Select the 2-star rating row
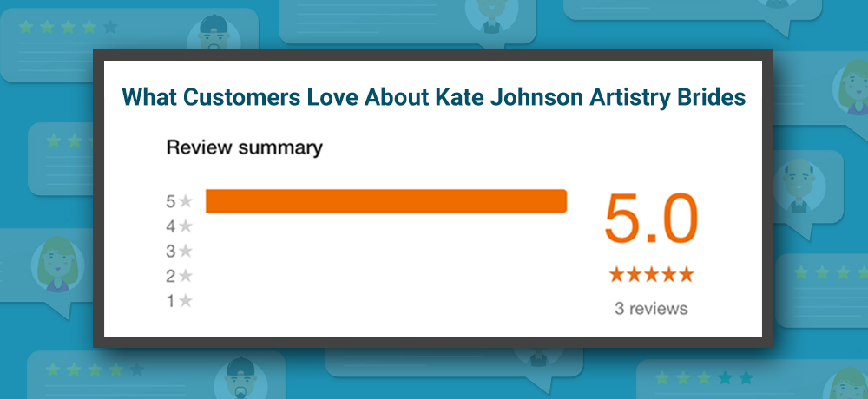Image resolution: width=868 pixels, height=399 pixels. pos(179,276)
